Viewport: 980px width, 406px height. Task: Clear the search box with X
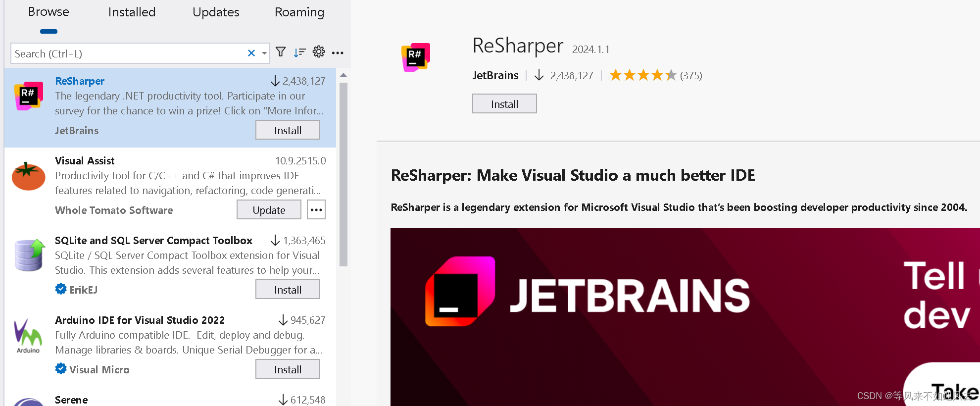(x=251, y=53)
